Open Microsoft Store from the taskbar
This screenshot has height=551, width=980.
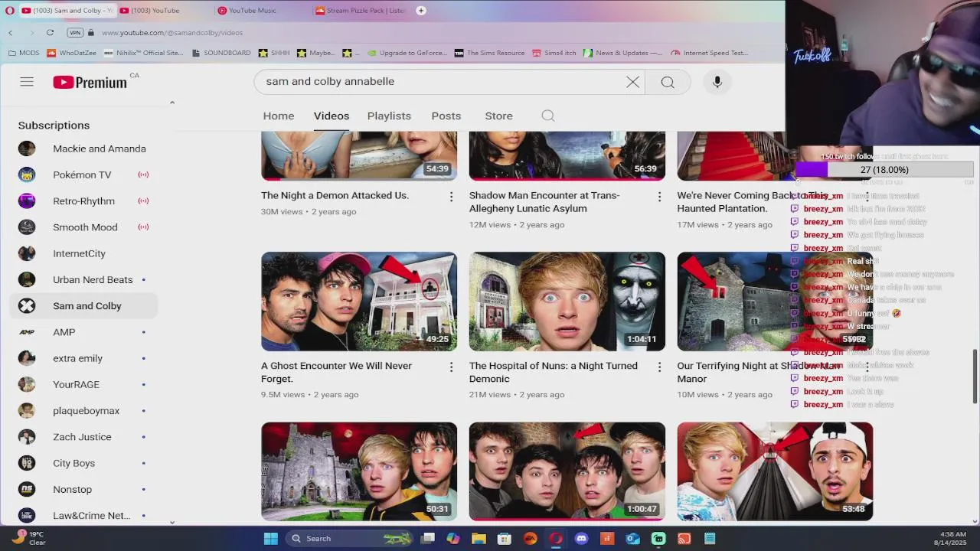click(x=505, y=539)
